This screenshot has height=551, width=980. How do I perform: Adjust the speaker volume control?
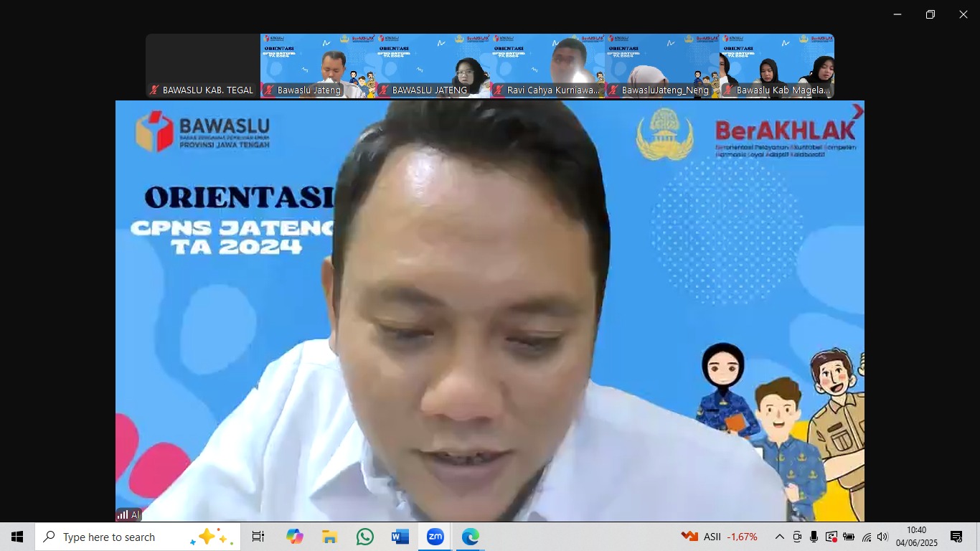pyautogui.click(x=883, y=536)
